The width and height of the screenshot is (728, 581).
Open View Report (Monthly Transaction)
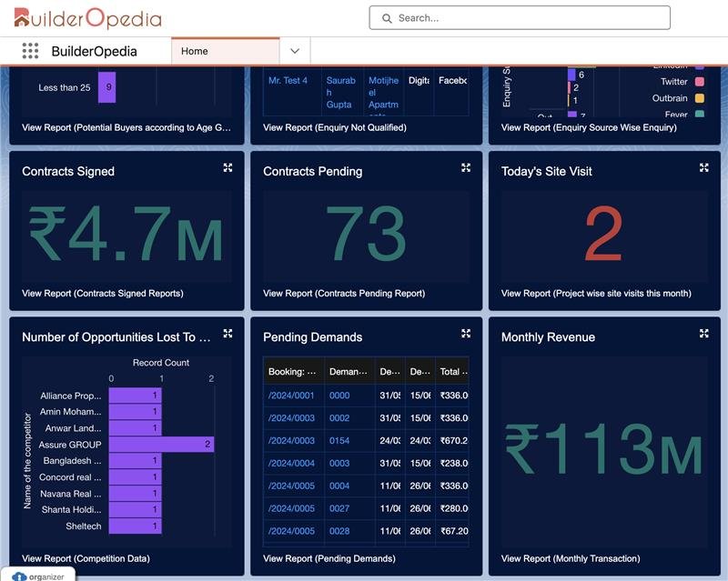[571, 558]
